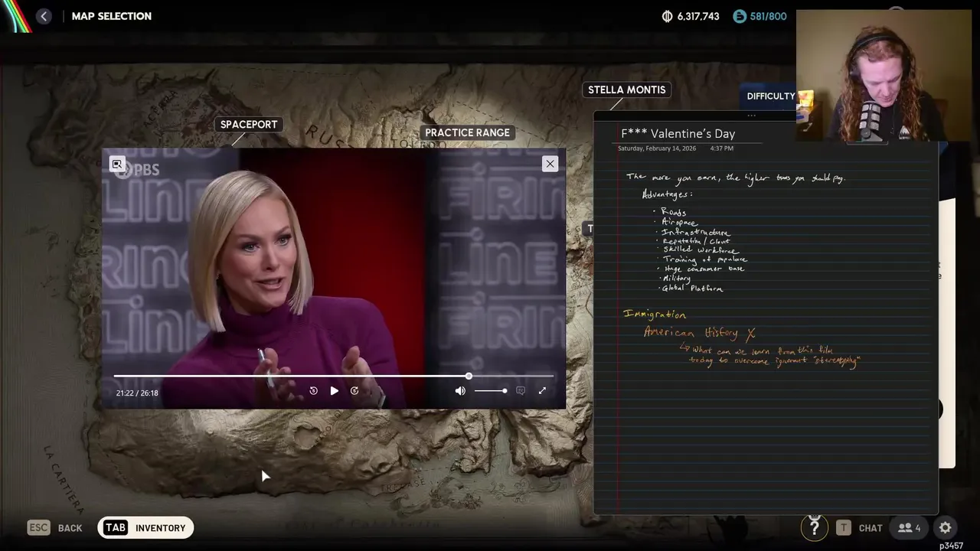Viewport: 980px width, 551px height.
Task: Enter fullscreen with the expand arrows icon
Action: [x=542, y=391]
